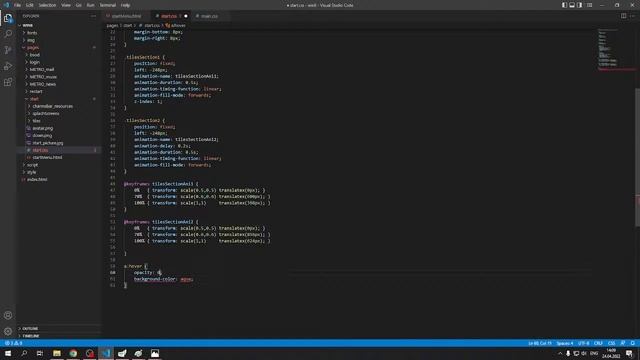Open File Explorer from the taskbar
The width and height of the screenshot is (640, 360).
click(x=57, y=353)
